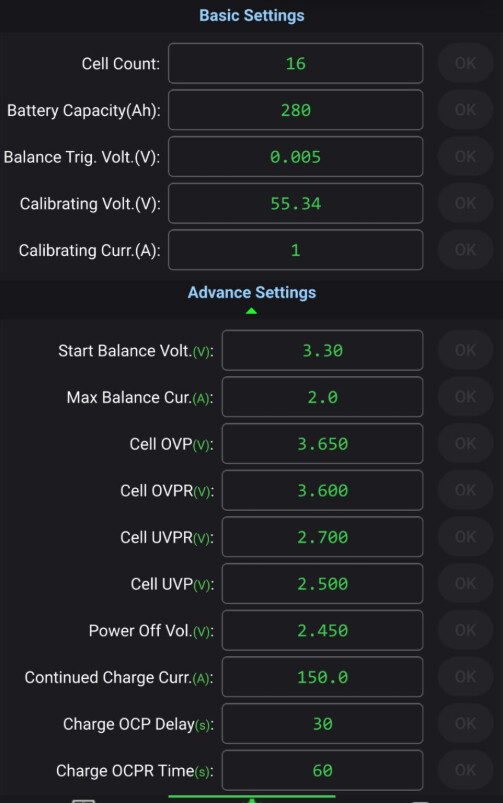Edit the Start Balance Volt. value
Image resolution: width=503 pixels, height=803 pixels.
[x=322, y=350]
